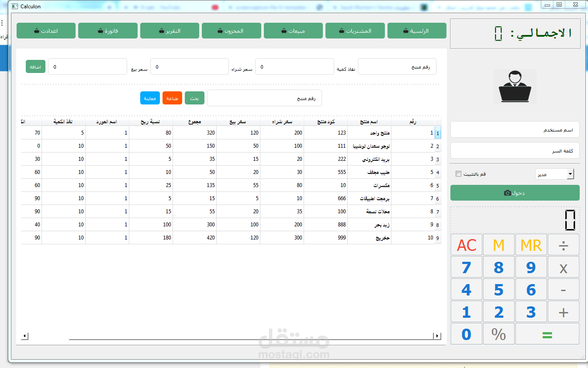Image resolution: width=588 pixels, height=368 pixels.
Task: Focus the سعر بيع selling price field
Action: pos(87,66)
